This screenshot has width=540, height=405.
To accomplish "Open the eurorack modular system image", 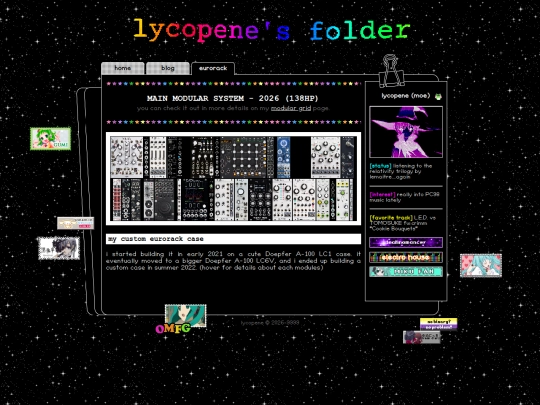I will pos(233,179).
